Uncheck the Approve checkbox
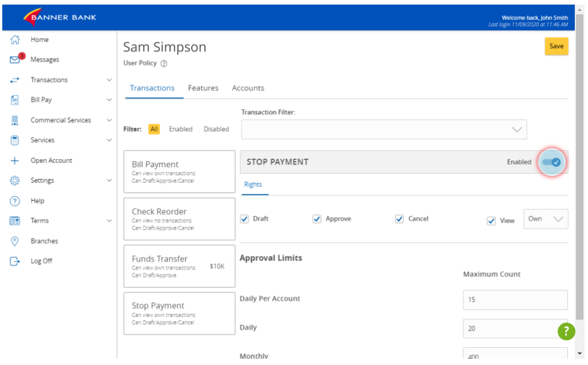This screenshot has height=365, width=588. pyautogui.click(x=317, y=218)
